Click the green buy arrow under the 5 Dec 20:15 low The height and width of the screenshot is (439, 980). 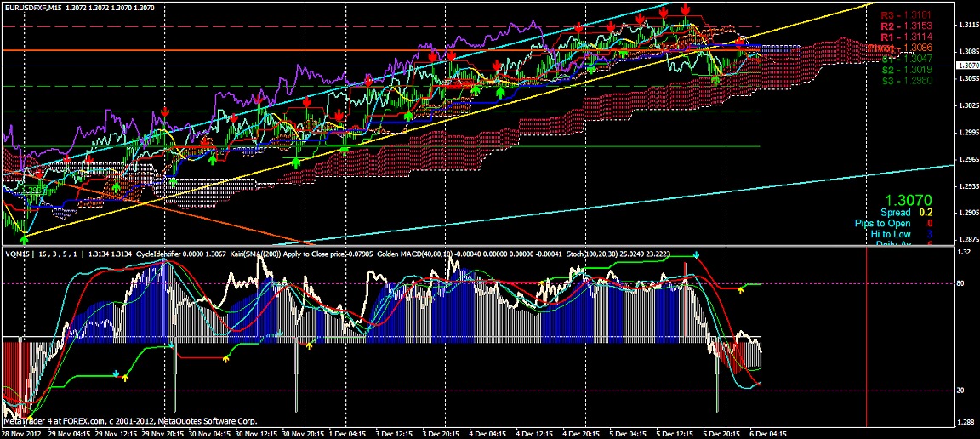pos(715,79)
